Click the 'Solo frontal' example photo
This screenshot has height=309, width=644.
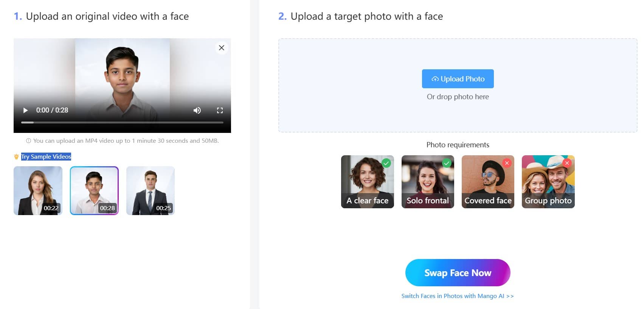tap(427, 182)
